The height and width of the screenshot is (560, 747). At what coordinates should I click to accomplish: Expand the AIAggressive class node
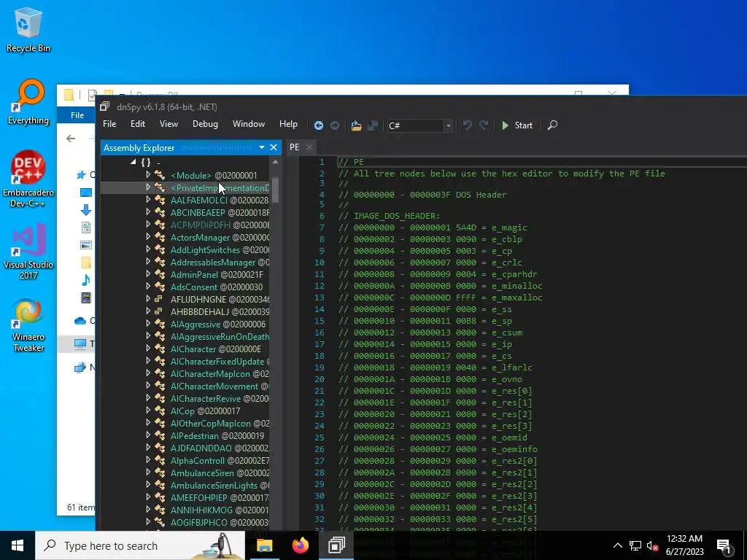click(148, 323)
